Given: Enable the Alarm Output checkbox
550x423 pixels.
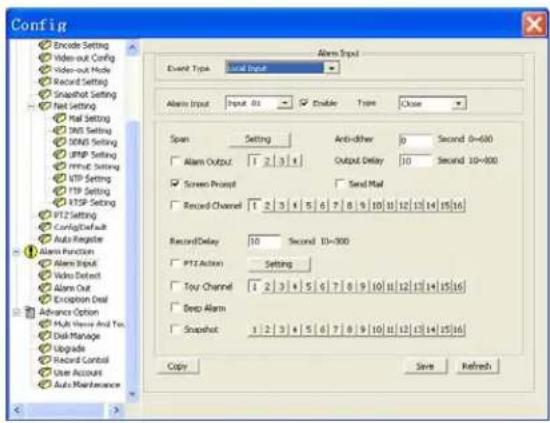Looking at the screenshot, I should click(175, 161).
